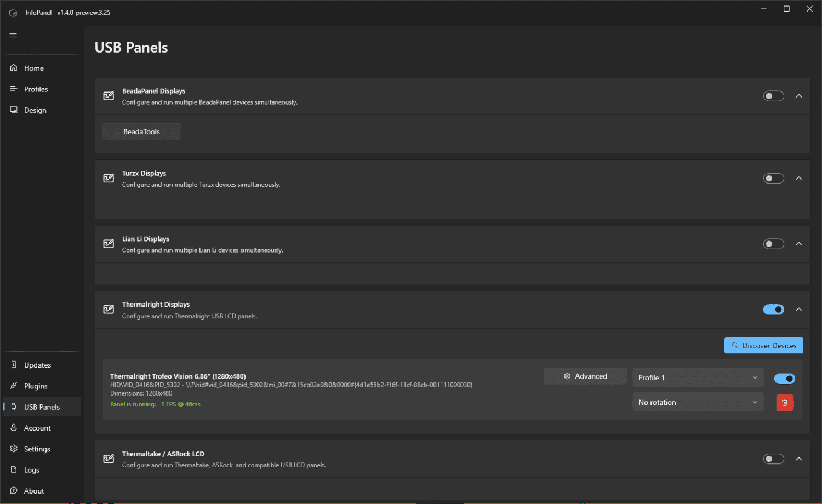Viewport: 822px width, 504px height.
Task: Collapse the Lian Li Displays section
Action: 799,244
